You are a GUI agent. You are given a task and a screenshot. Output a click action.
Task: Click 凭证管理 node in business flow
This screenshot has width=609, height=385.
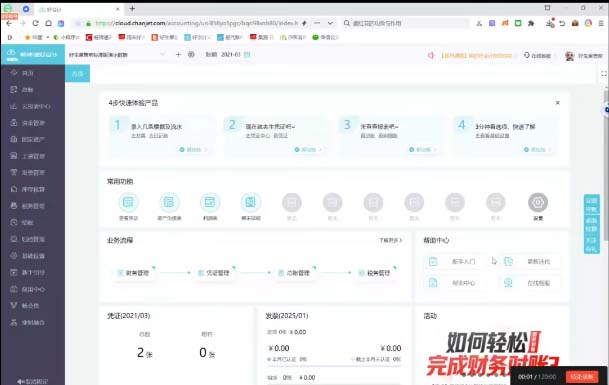click(x=214, y=273)
